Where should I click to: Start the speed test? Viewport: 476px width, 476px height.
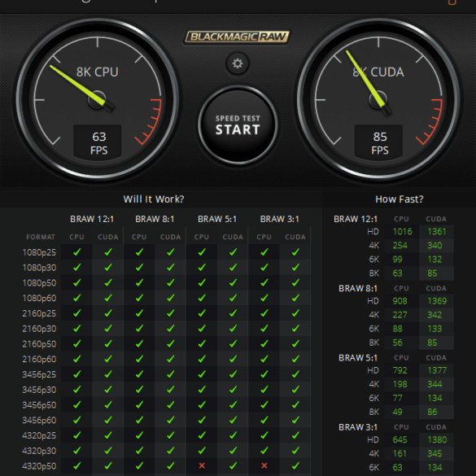click(x=238, y=125)
